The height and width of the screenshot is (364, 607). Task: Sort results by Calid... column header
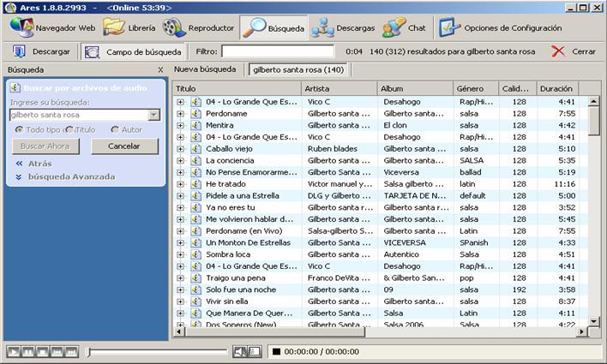click(x=518, y=88)
